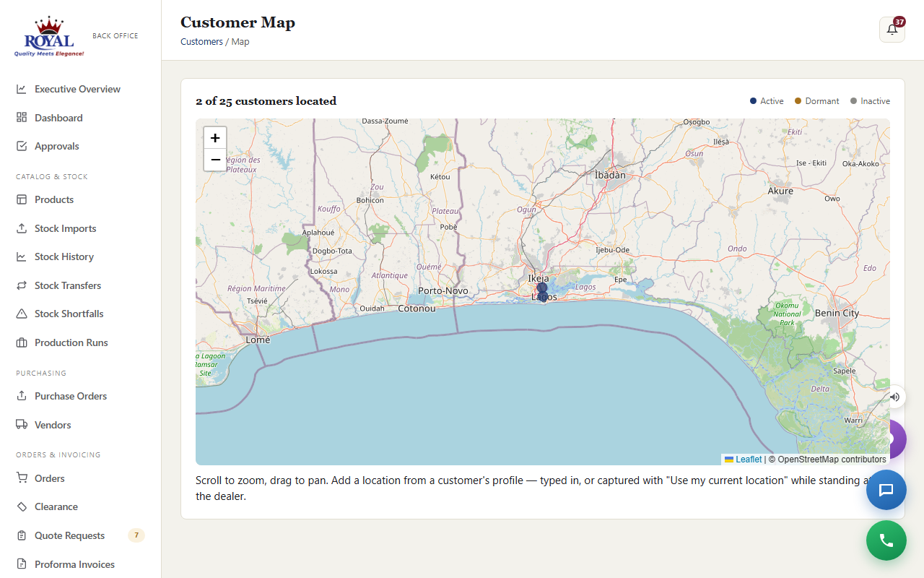Click the Benin City label on map
Image resolution: width=924 pixels, height=578 pixels.
[837, 313]
